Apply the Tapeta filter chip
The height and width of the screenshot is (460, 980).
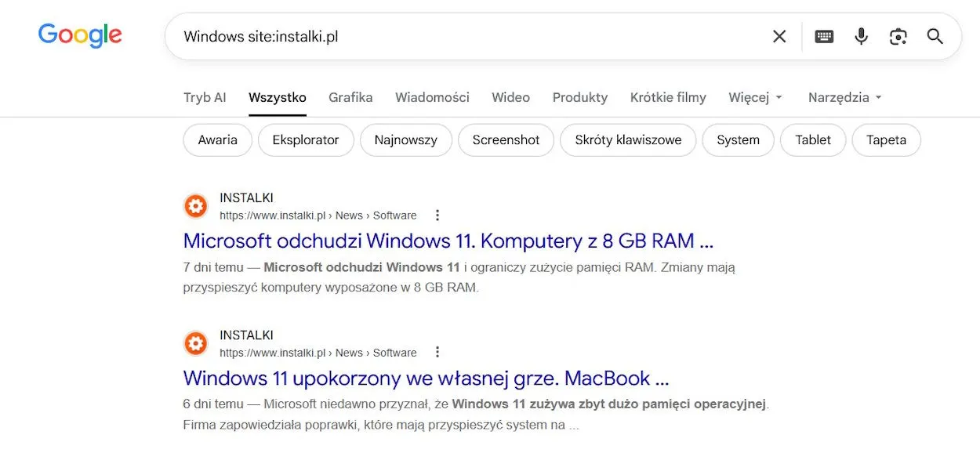click(887, 140)
